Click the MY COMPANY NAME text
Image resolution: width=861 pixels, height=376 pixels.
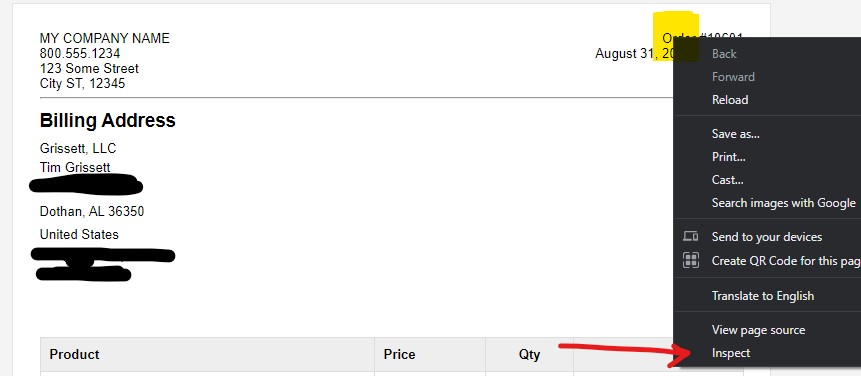tap(104, 38)
